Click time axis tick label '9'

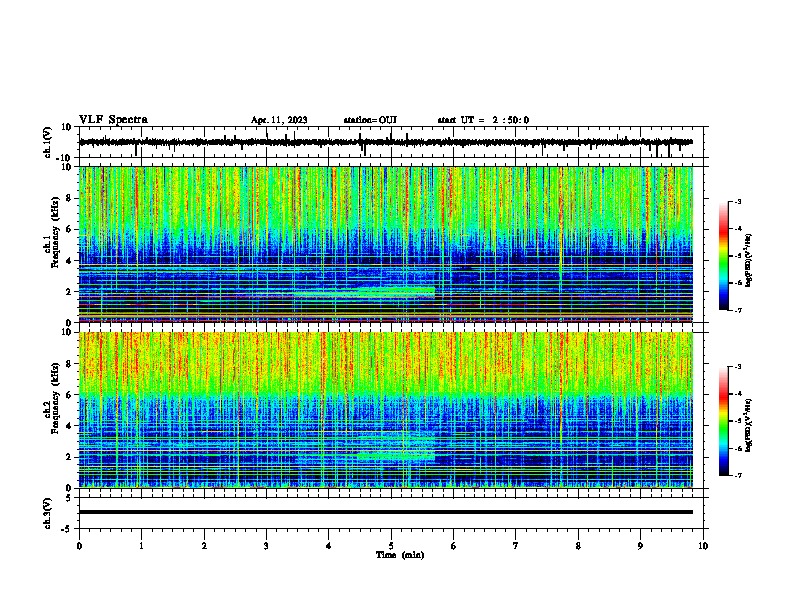click(640, 546)
